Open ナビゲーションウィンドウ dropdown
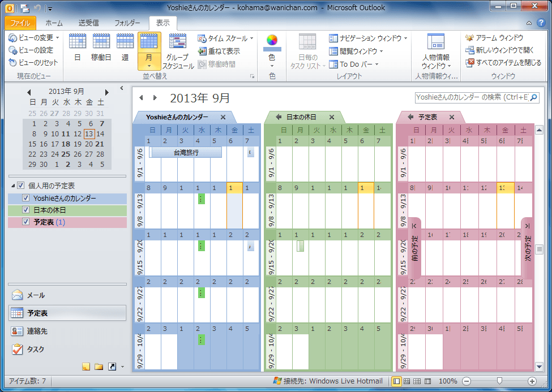The width and height of the screenshot is (552, 392). pyautogui.click(x=368, y=38)
